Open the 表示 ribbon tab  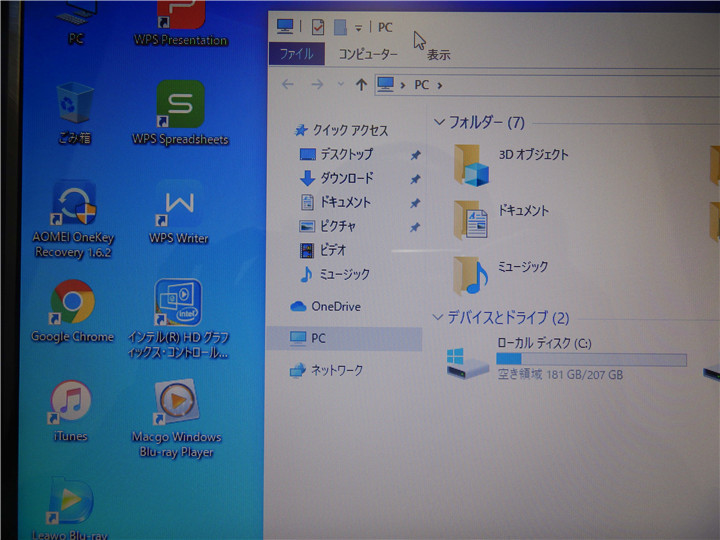[x=439, y=55]
